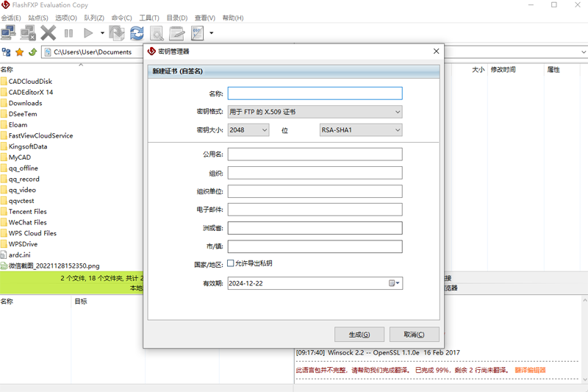Enable the 允许导出私钥 checkbox
Screen dimensions: 588x392
(231, 263)
